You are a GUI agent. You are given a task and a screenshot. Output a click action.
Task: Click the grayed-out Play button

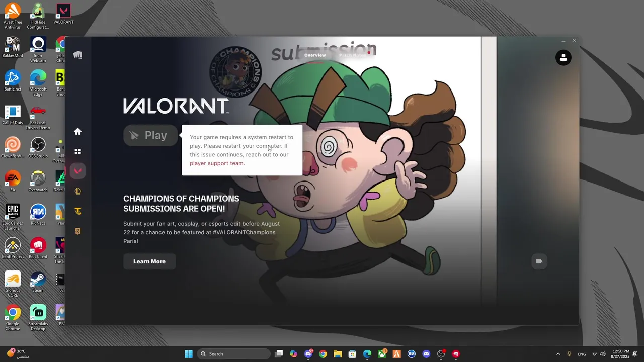pyautogui.click(x=150, y=135)
